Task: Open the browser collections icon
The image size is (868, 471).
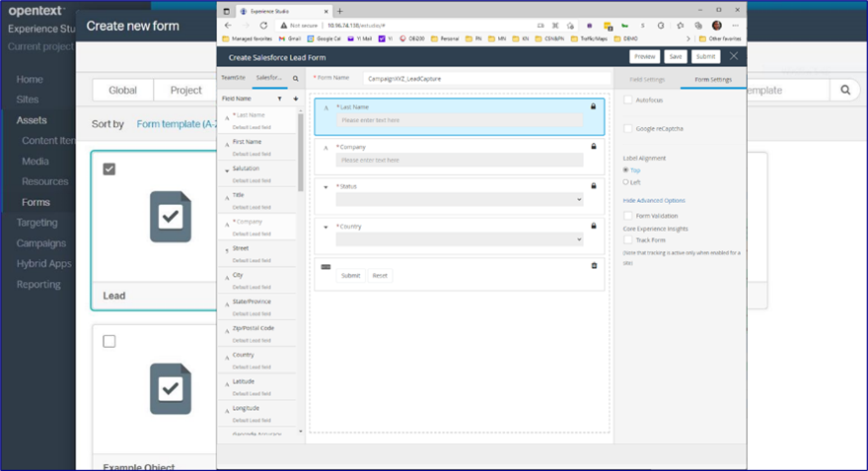Action: [698, 26]
